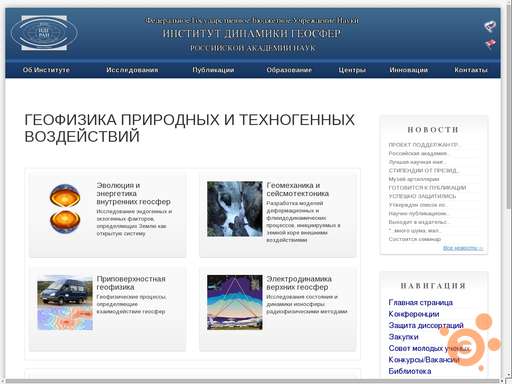Image resolution: width=512 pixels, height=384 pixels.
Task: Open news item 'Российская академия...'
Action: 419,153
